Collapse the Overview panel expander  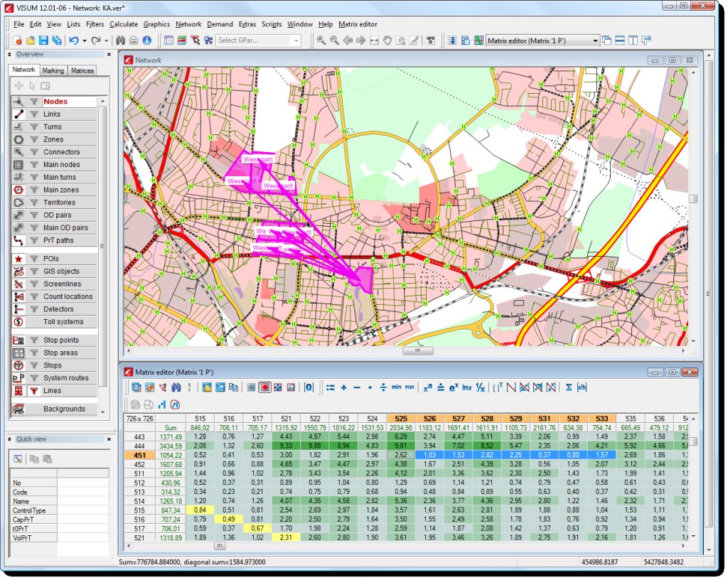[x=10, y=54]
